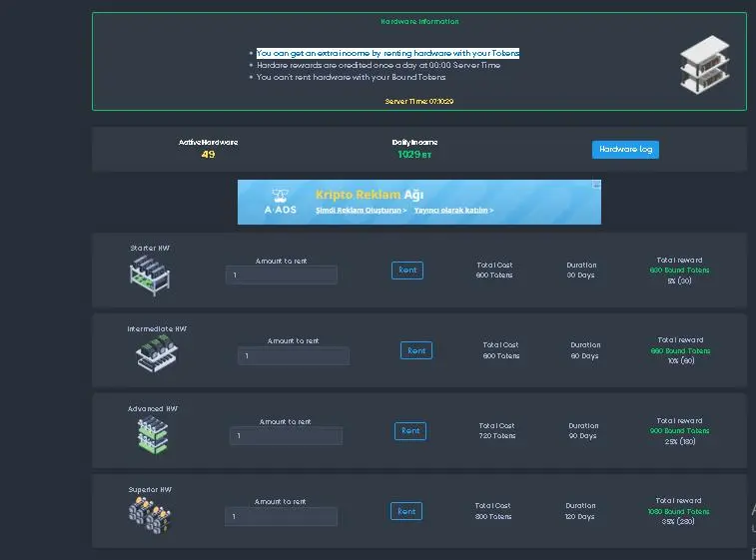This screenshot has height=560, width=756.
Task: Click the 'credited once a day' bullet line
Action: point(378,65)
